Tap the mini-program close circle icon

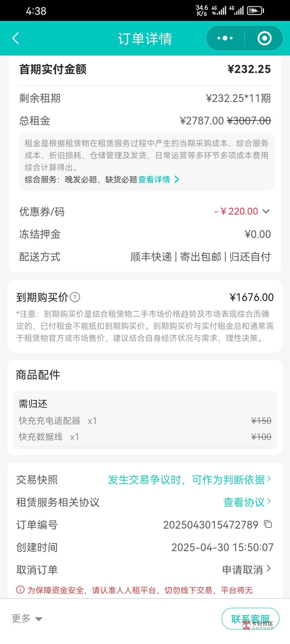pos(264,38)
